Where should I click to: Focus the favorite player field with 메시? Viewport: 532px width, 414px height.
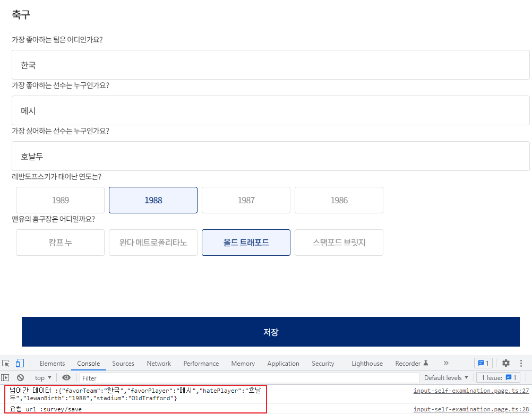tap(271, 110)
